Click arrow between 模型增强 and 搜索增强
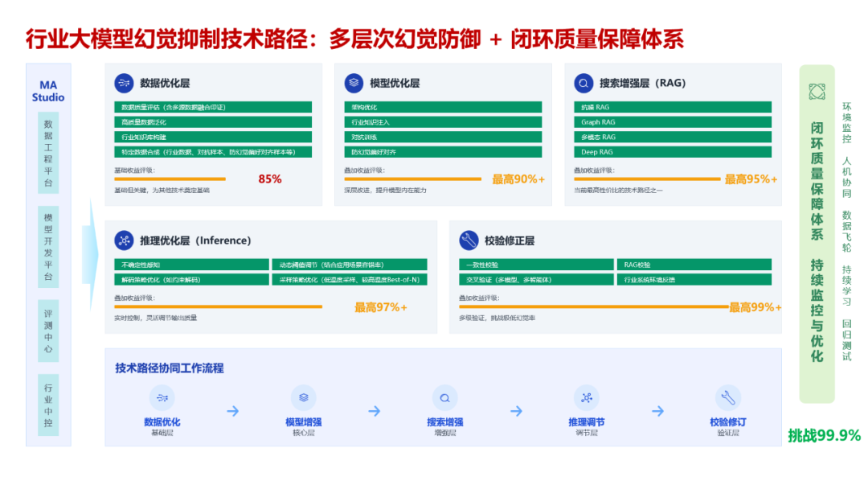Image resolution: width=868 pixels, height=489 pixels. tap(375, 411)
